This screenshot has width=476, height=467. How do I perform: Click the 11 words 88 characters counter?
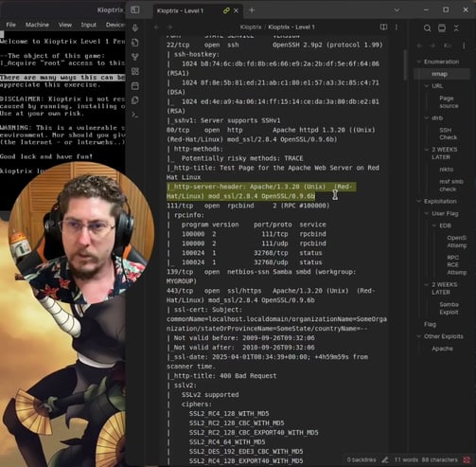coord(426,459)
